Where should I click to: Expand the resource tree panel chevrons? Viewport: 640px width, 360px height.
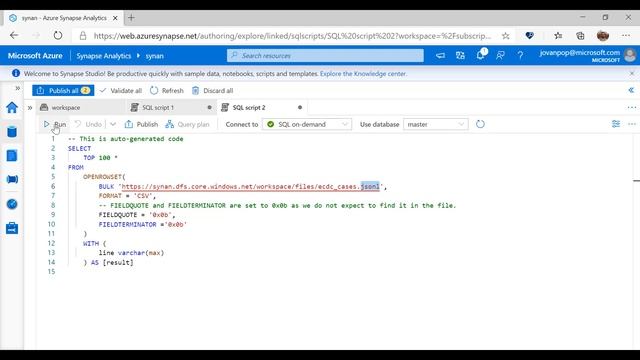point(30,108)
